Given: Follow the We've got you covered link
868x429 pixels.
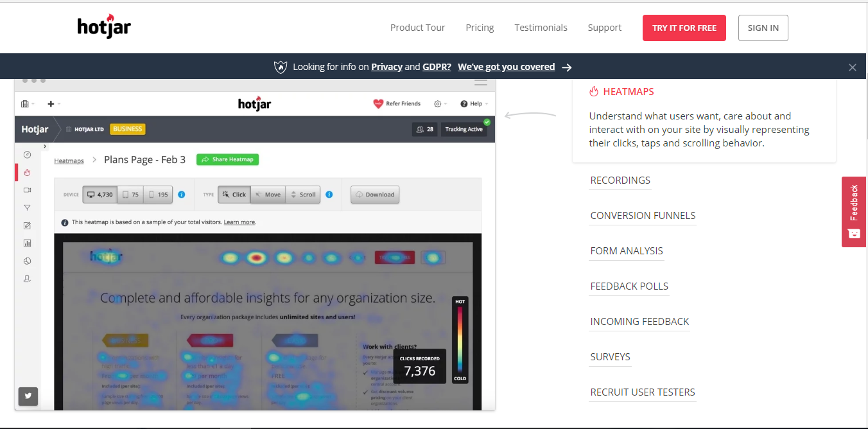Looking at the screenshot, I should point(506,67).
